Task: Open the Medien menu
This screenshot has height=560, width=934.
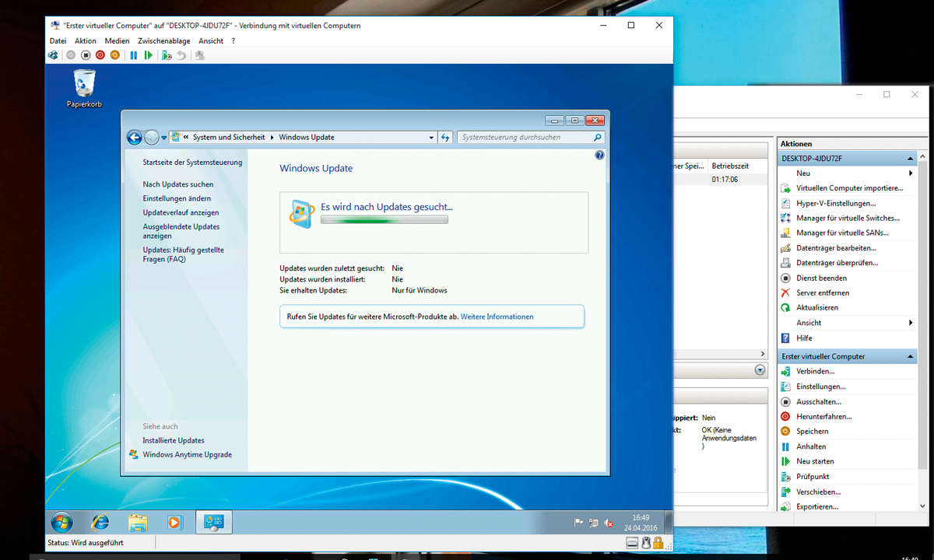Action: click(117, 40)
